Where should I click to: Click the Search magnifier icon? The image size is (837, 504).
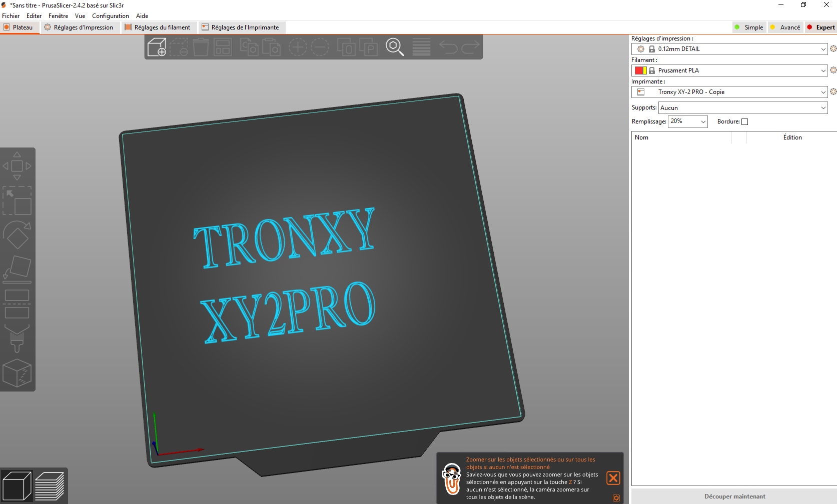tap(395, 47)
